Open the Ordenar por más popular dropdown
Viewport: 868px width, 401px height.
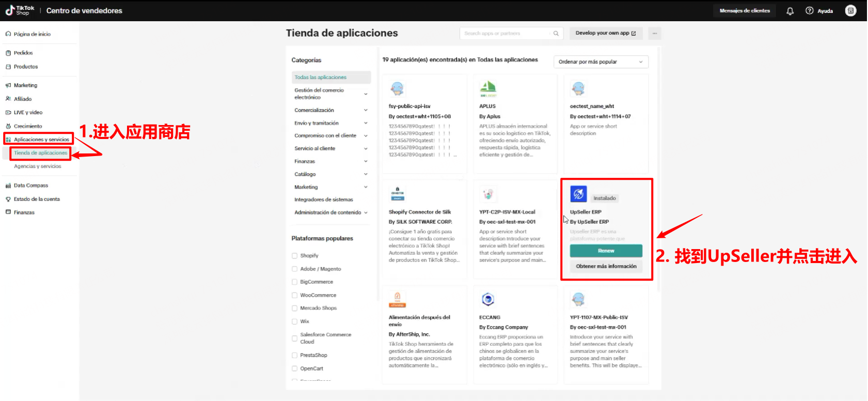point(601,62)
